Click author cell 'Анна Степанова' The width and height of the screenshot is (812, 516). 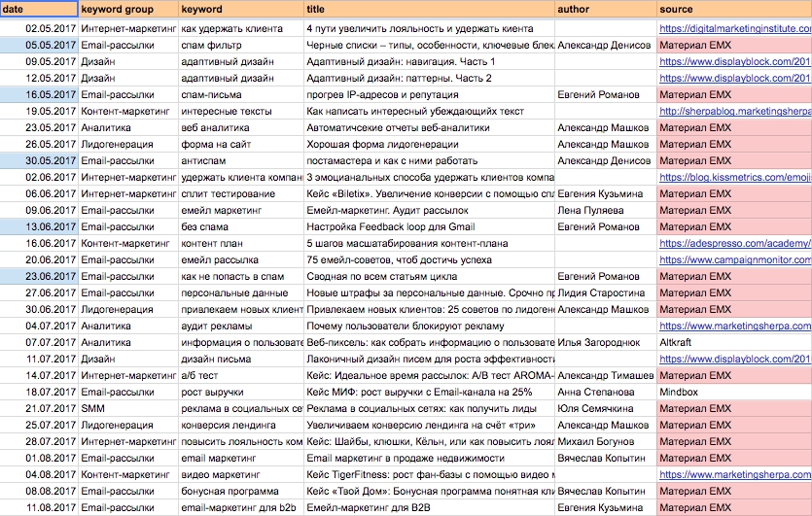(606, 393)
